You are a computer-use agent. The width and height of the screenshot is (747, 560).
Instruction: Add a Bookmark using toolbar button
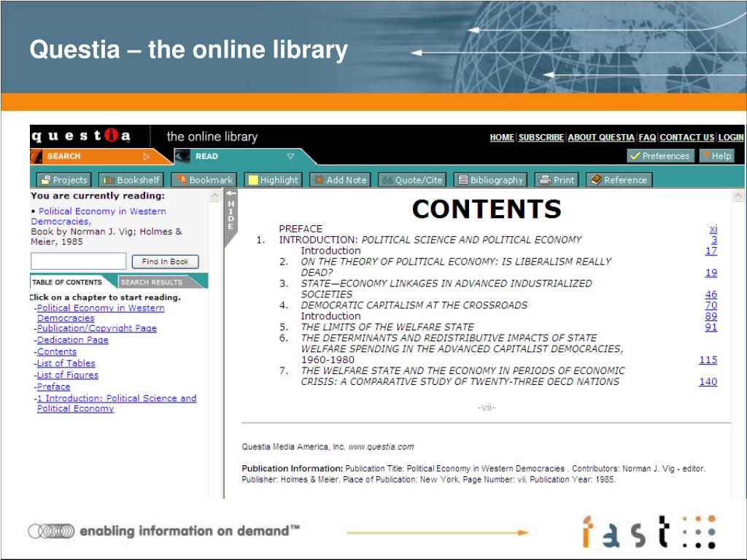(x=204, y=180)
